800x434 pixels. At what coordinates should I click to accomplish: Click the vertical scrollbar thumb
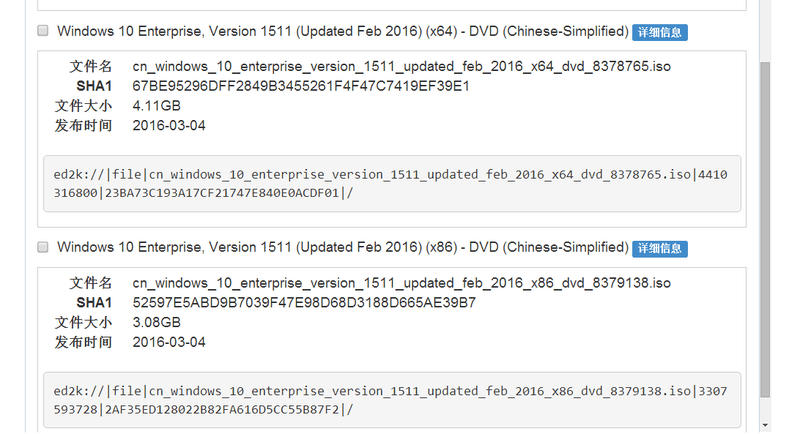765,229
